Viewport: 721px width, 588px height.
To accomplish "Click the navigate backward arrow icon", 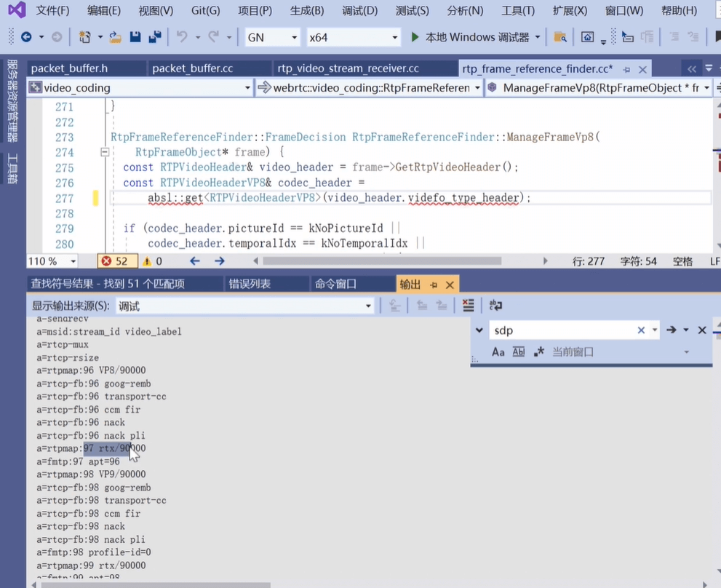I will pos(26,37).
